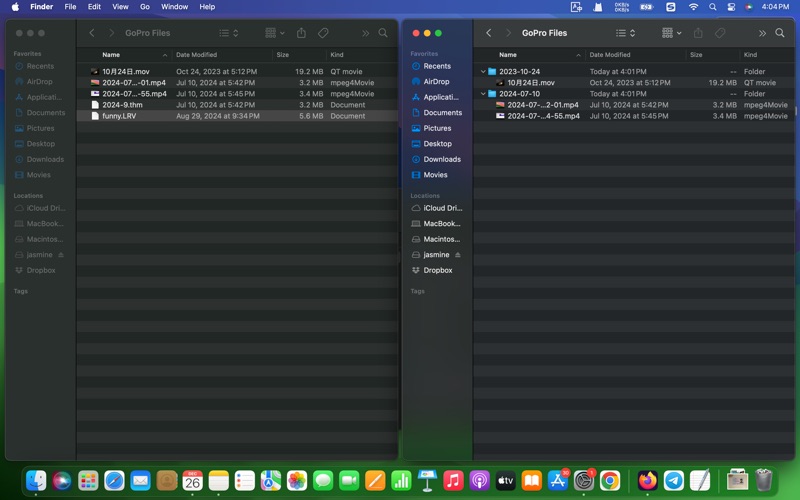Viewport: 800px width, 500px height.
Task: Eject the jasmine volume in the front window sidebar
Action: tap(458, 255)
